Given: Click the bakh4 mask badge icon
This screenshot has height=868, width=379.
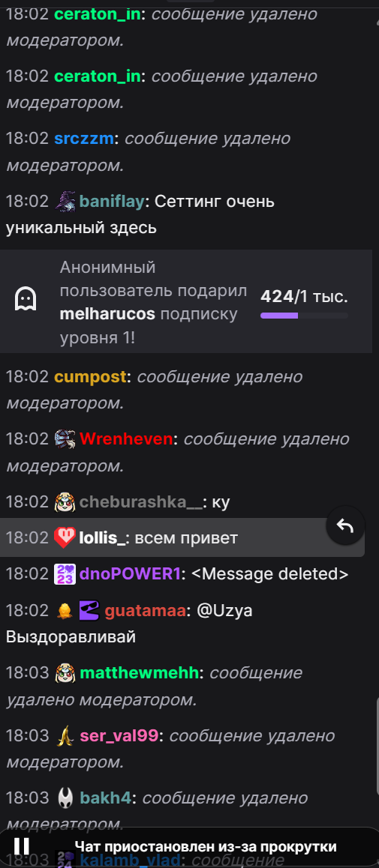Looking at the screenshot, I should point(65,798).
